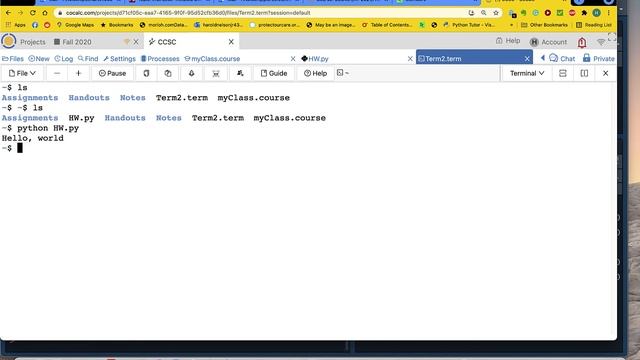Open the File dropdown menu

[22, 73]
